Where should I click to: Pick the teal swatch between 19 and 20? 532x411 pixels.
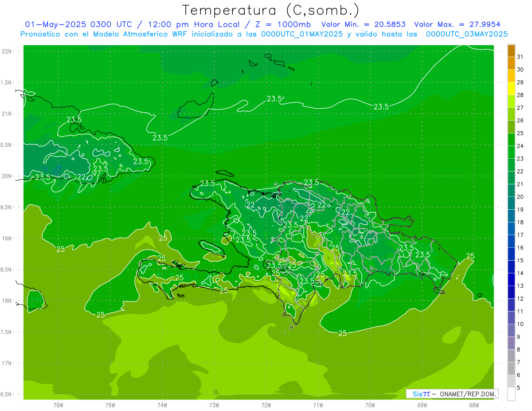click(x=511, y=204)
